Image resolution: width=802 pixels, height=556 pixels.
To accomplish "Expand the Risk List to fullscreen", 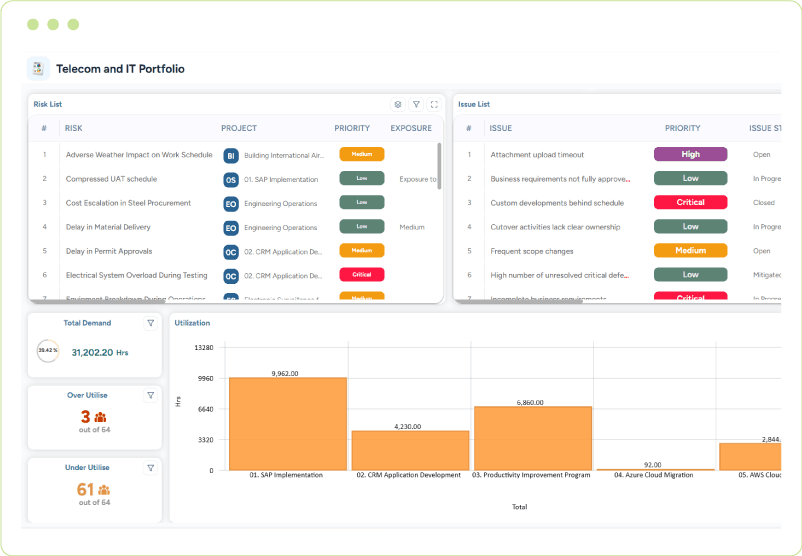I will click(434, 104).
